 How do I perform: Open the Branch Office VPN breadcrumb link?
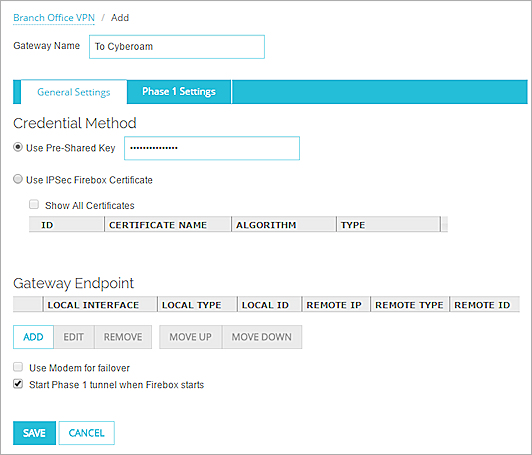point(54,18)
